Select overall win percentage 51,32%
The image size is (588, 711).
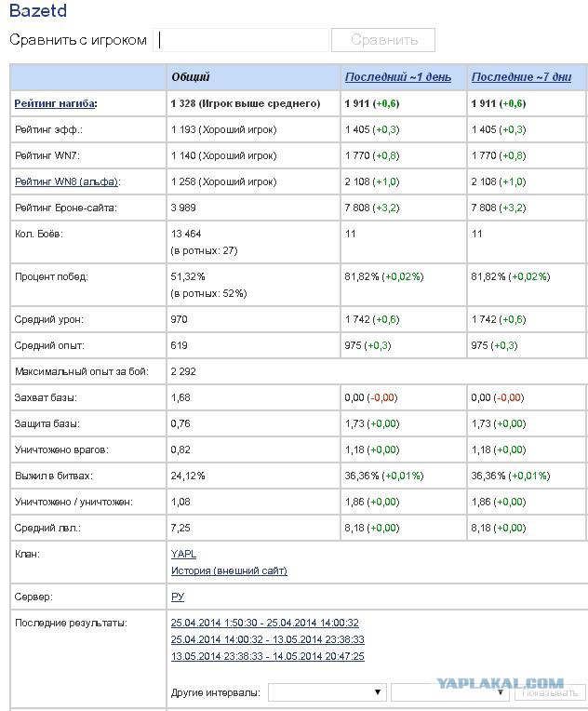click(188, 276)
